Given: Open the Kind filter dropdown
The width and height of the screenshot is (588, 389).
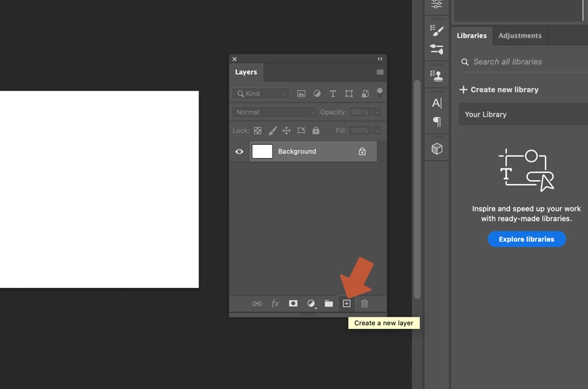Looking at the screenshot, I should click(x=260, y=93).
